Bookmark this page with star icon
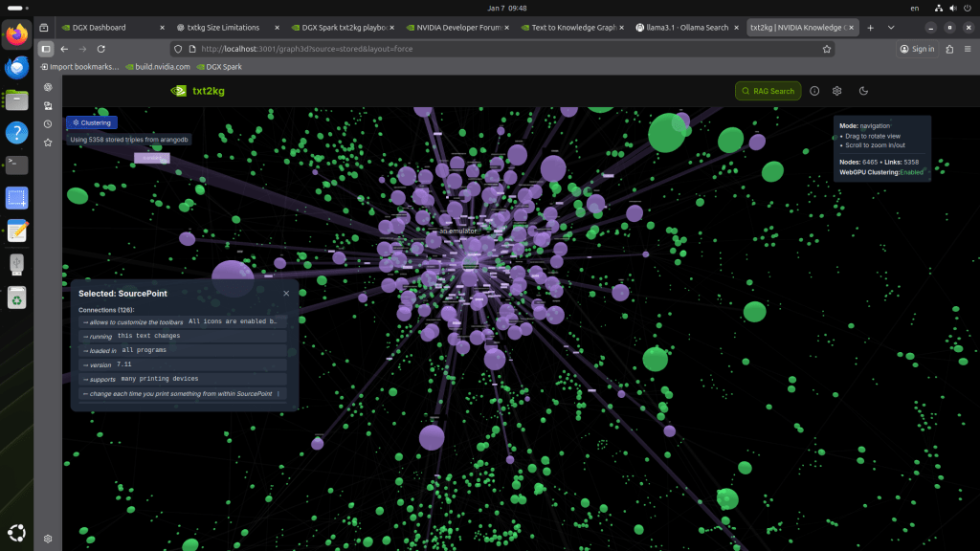 point(826,48)
